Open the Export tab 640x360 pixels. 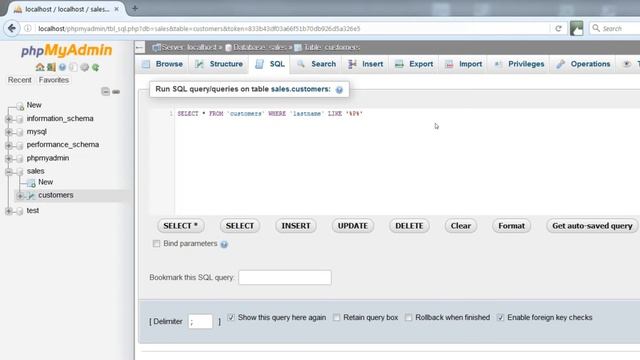tap(414, 64)
